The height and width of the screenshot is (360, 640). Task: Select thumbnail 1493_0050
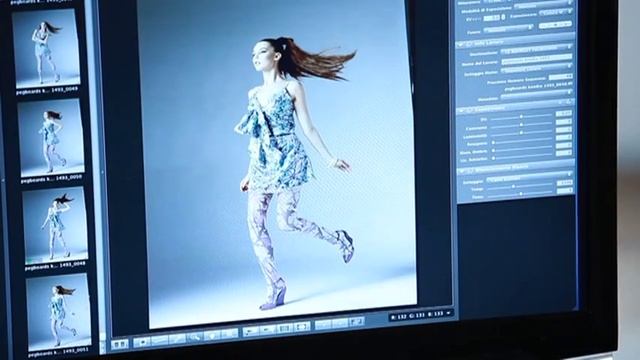point(52,138)
